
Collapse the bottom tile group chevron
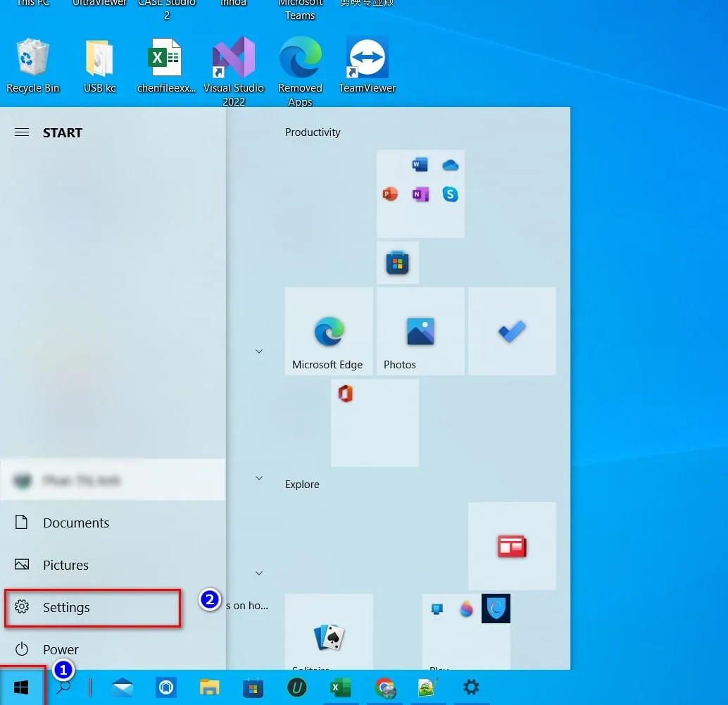click(x=259, y=573)
